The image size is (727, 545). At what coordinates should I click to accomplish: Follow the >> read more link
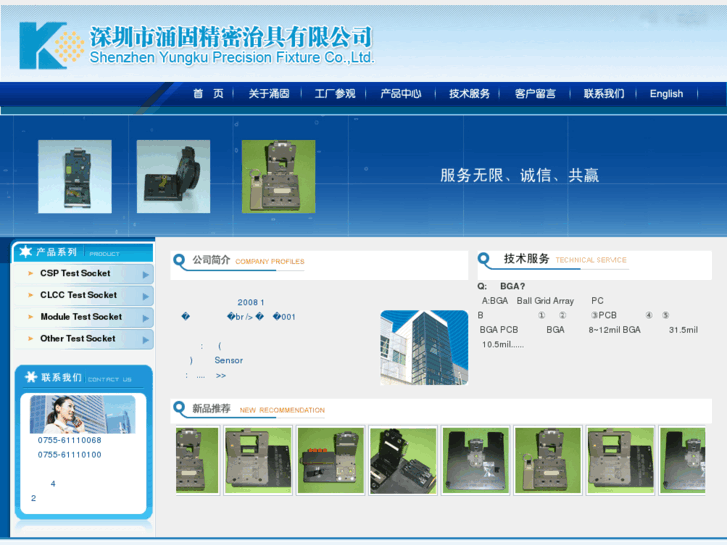[221, 376]
